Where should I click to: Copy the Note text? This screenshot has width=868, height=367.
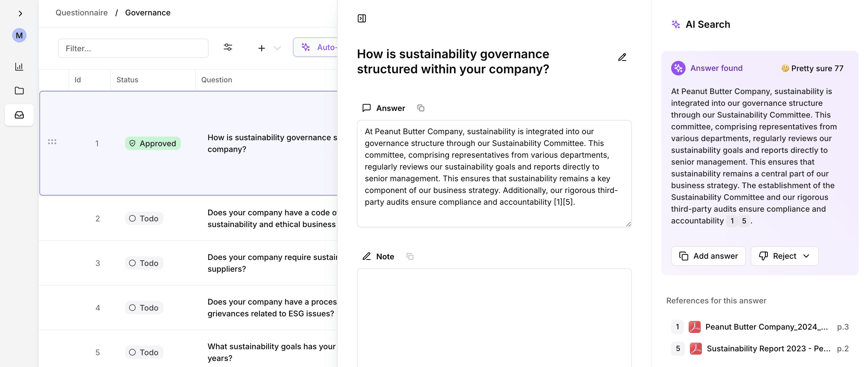click(410, 256)
